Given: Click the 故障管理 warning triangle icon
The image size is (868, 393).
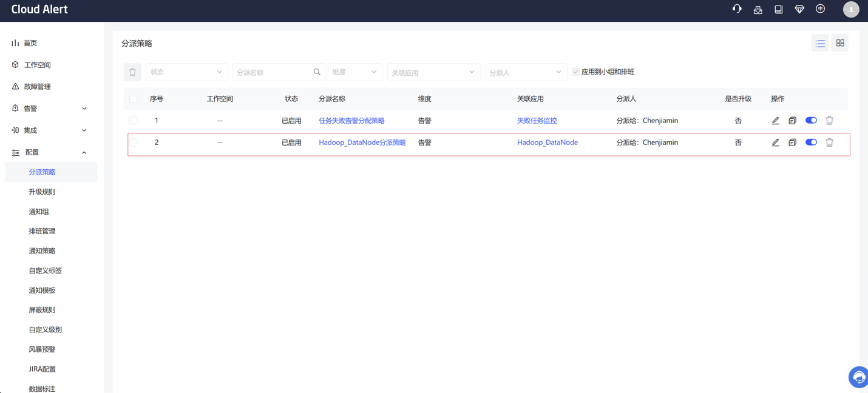Looking at the screenshot, I should (15, 87).
